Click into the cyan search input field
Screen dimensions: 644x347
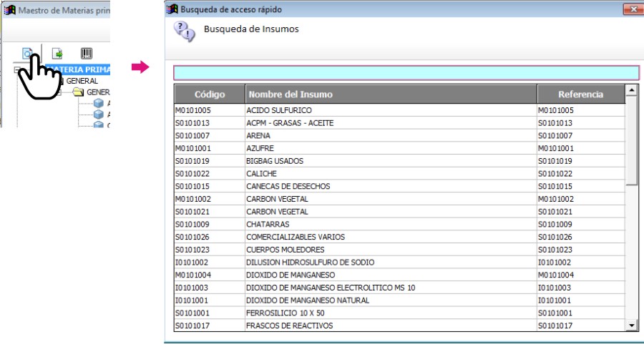(x=406, y=73)
